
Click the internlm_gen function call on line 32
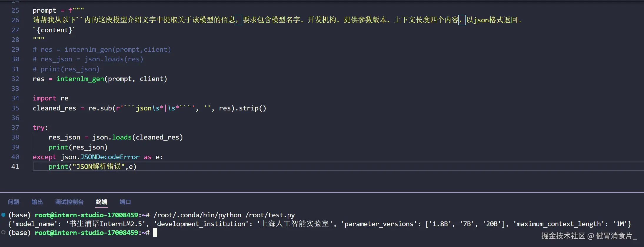(80, 79)
